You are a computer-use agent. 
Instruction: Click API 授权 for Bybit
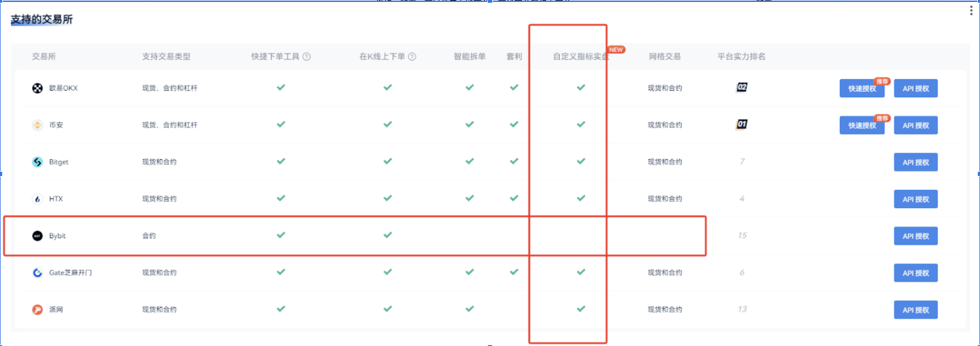(916, 236)
